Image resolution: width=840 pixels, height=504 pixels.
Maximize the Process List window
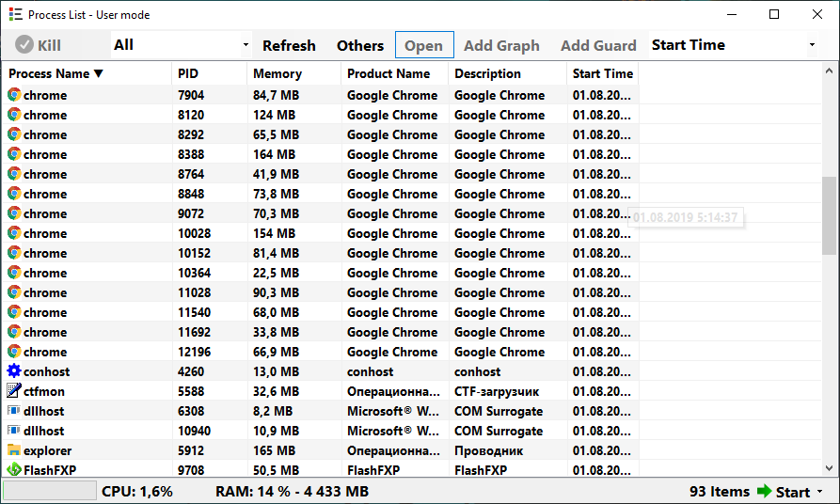(774, 14)
